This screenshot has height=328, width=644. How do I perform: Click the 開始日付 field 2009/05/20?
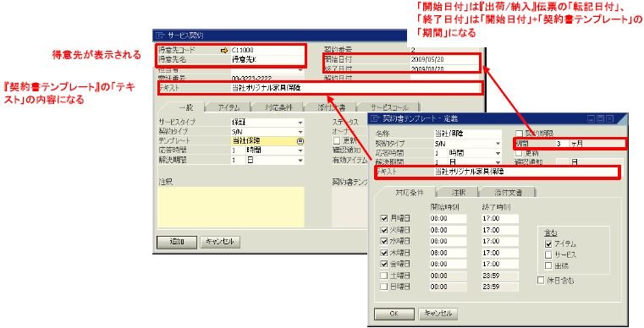444,59
